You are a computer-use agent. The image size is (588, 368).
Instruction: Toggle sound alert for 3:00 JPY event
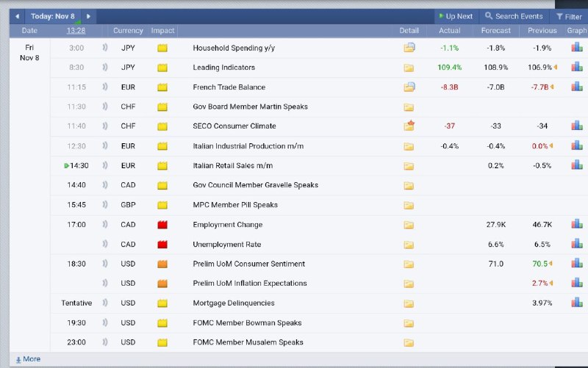[x=105, y=48]
